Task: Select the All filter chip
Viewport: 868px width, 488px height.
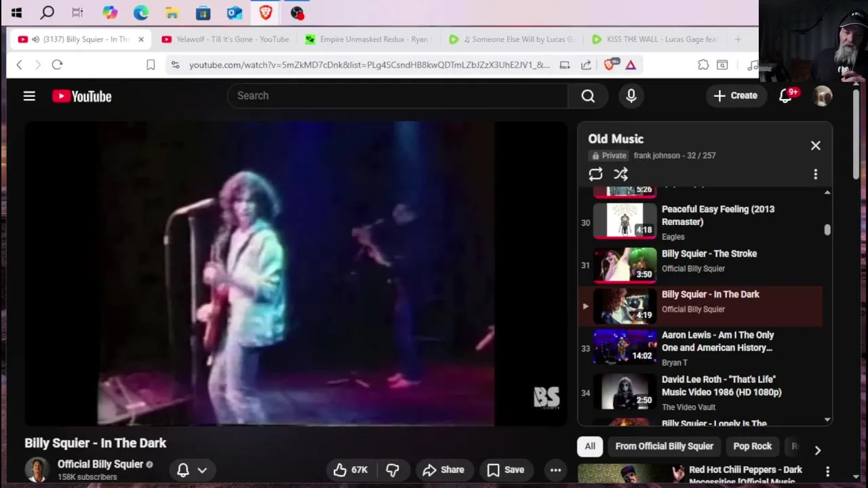Action: (590, 446)
